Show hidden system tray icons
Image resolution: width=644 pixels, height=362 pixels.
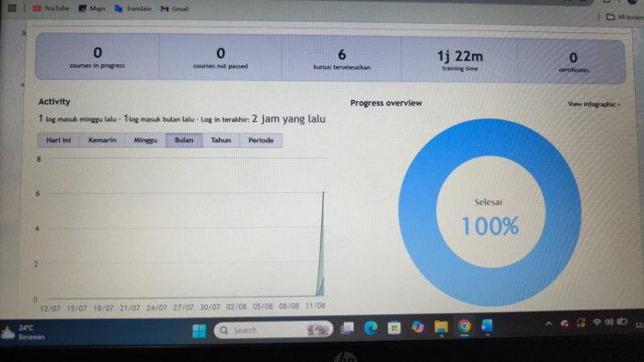click(548, 324)
